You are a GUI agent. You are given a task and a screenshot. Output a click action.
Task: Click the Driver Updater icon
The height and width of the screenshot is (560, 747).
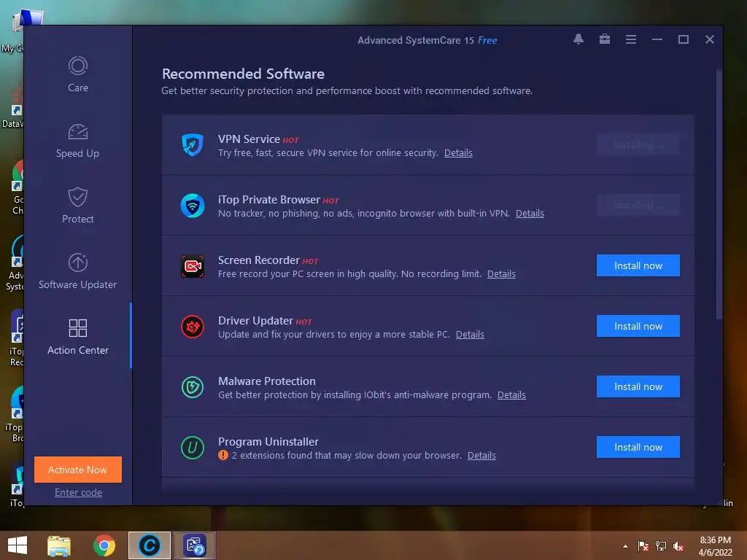coord(193,327)
